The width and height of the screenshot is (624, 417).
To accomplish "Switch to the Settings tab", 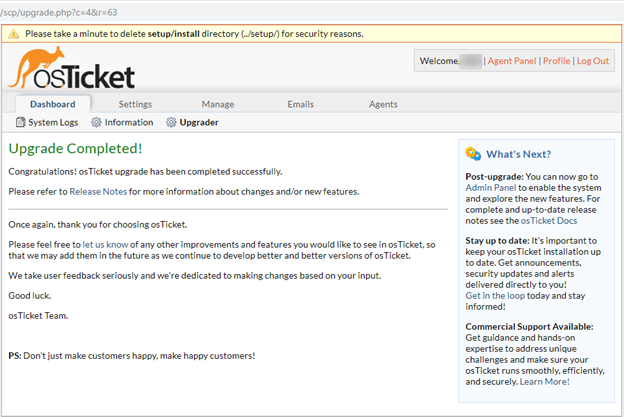I will [135, 104].
